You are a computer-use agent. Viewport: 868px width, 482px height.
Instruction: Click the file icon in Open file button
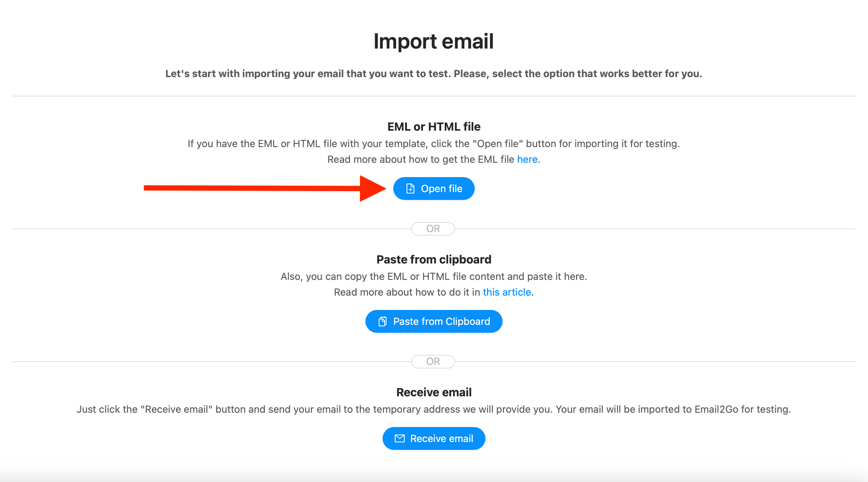(x=410, y=189)
